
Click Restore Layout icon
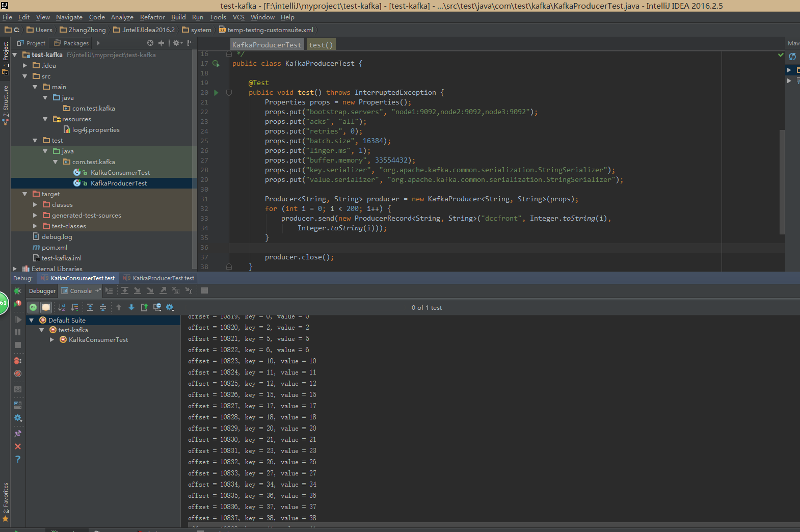pyautogui.click(x=18, y=405)
